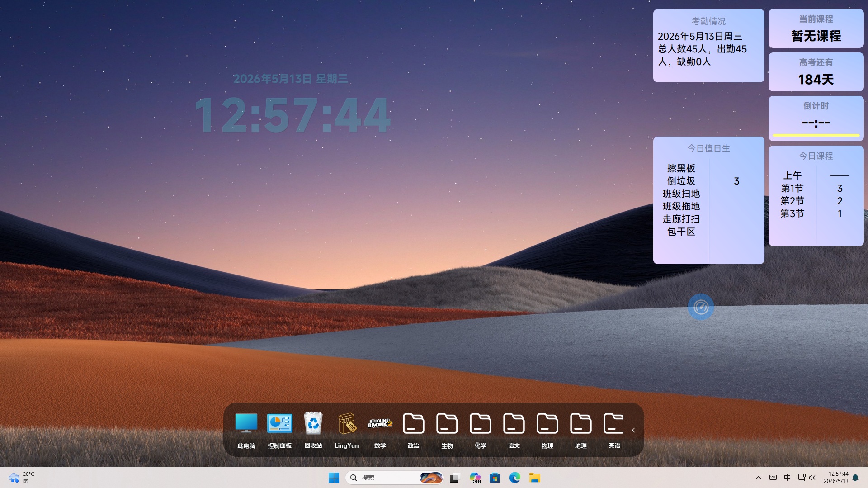
Task: Switch input method via 中 indicator
Action: pos(787,478)
